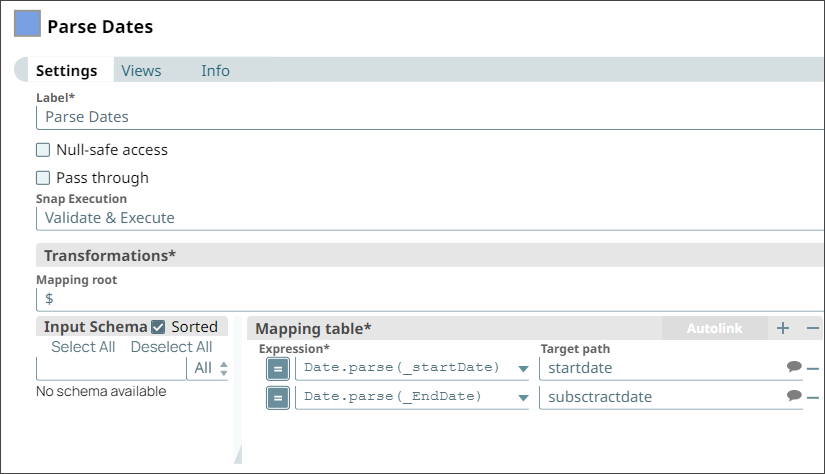Open the All schema filter dropdown
Image resolution: width=825 pixels, height=474 pixels.
208,368
